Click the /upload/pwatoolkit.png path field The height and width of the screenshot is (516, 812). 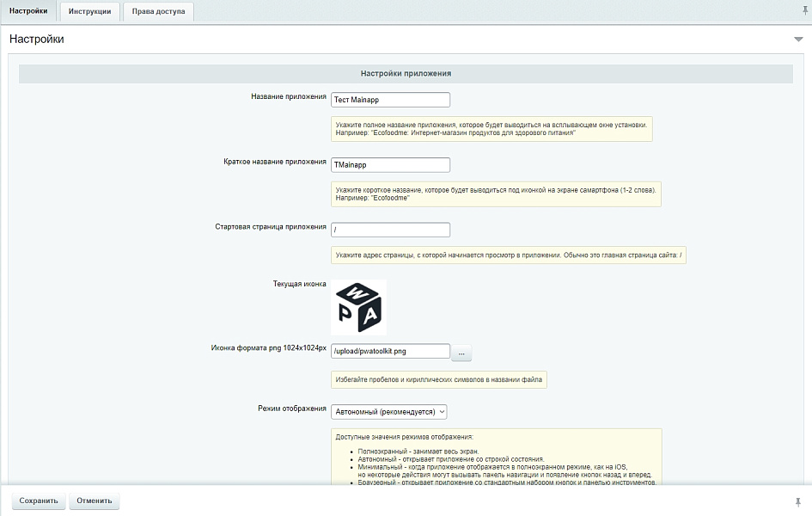point(390,351)
